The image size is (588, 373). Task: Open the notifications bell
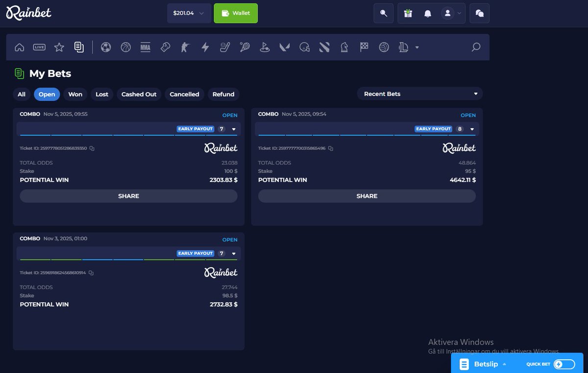[428, 13]
